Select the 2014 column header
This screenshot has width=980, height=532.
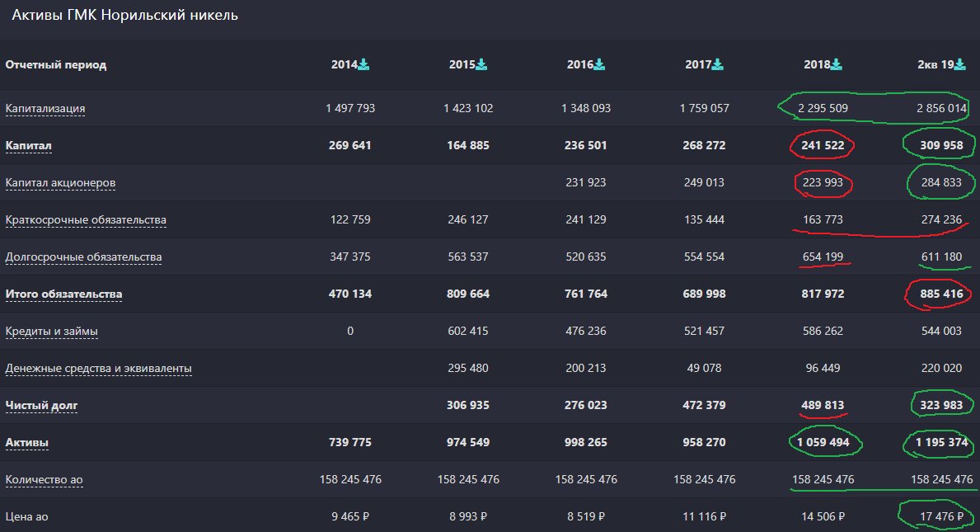(345, 64)
